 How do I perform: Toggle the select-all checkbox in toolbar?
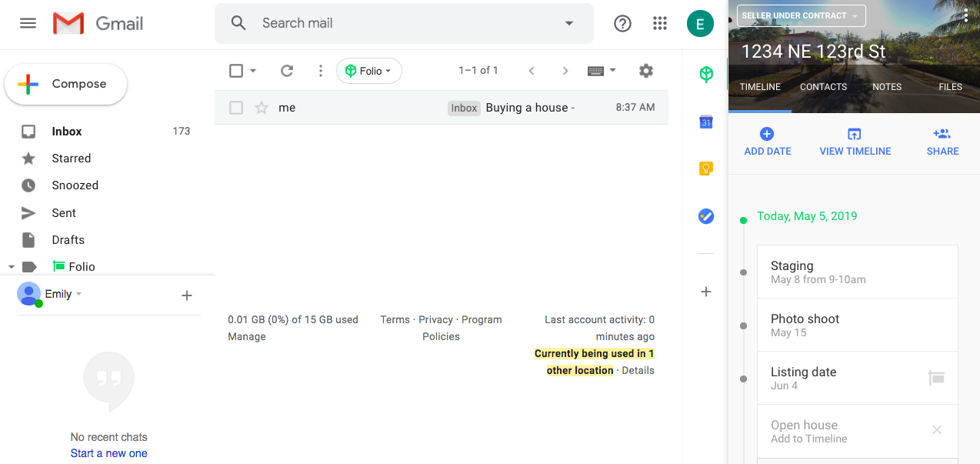[236, 71]
